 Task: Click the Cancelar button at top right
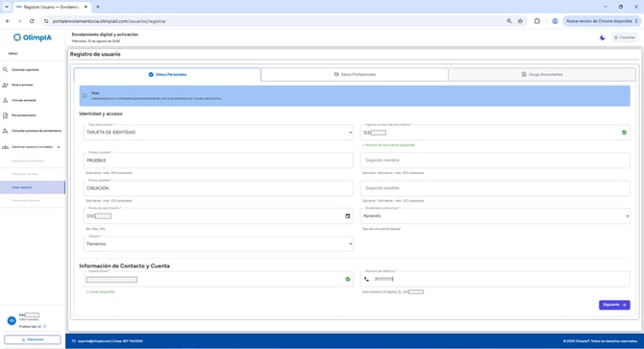625,37
